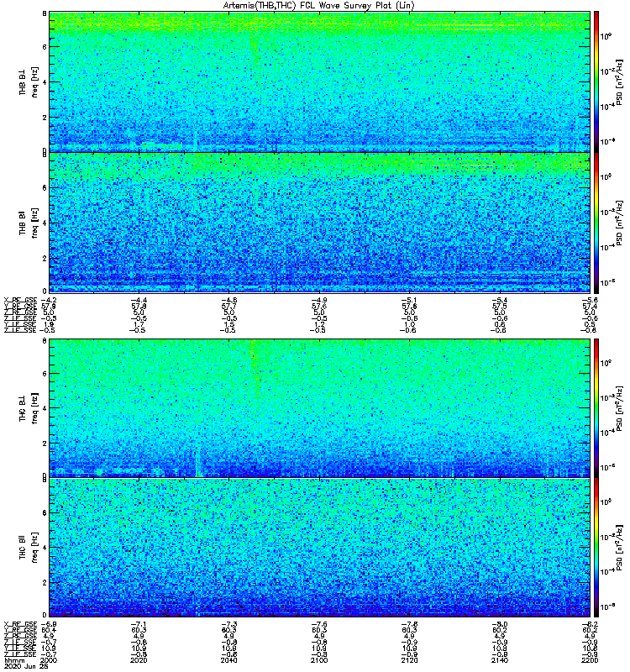Click the THB B∥ panel PSD color bar
The image size is (630, 672).
point(596,223)
